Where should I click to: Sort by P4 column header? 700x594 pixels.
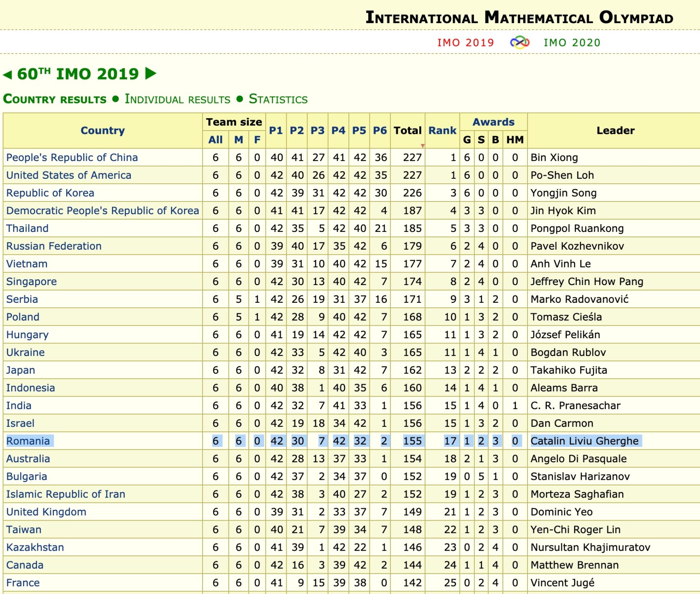[x=338, y=131]
